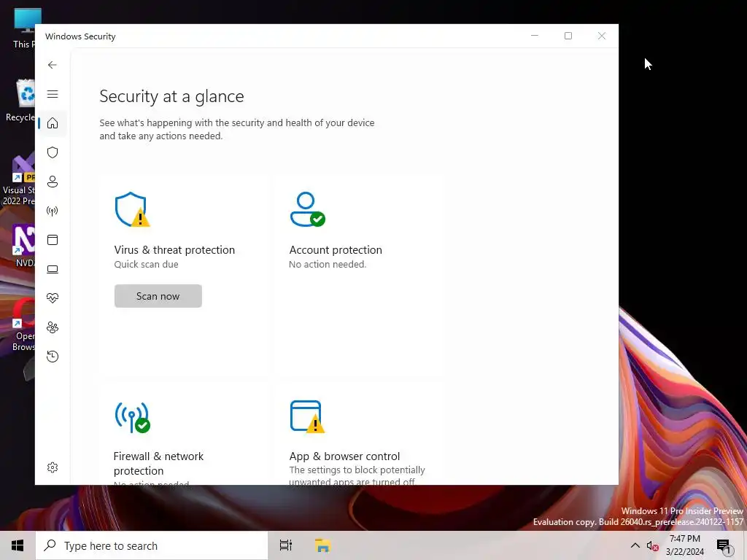Select the Visual Studio 2022 Preview desktop shortcut

point(18,179)
